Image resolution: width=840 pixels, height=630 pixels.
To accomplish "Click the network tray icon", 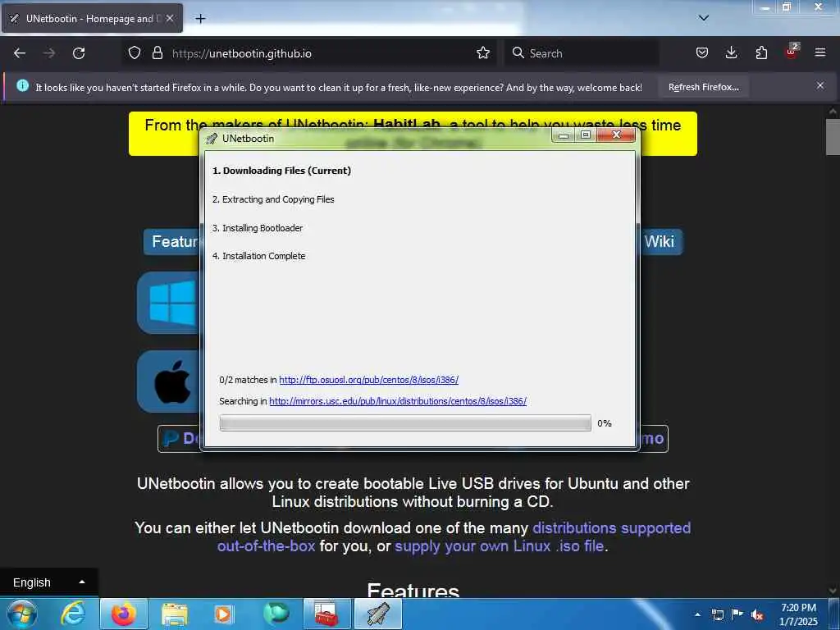I will pos(718,614).
